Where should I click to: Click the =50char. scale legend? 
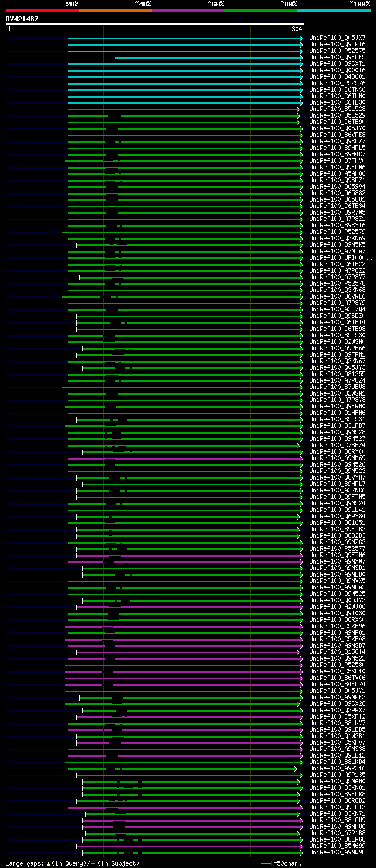click(x=281, y=863)
